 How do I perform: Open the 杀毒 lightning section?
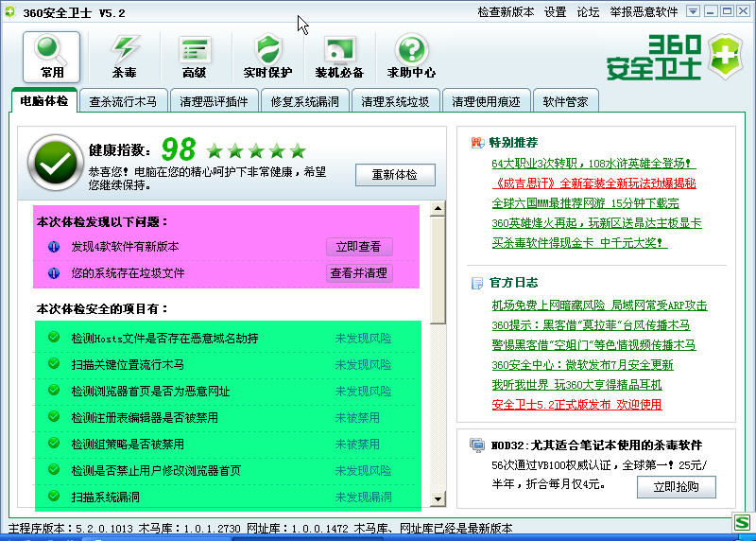point(124,57)
